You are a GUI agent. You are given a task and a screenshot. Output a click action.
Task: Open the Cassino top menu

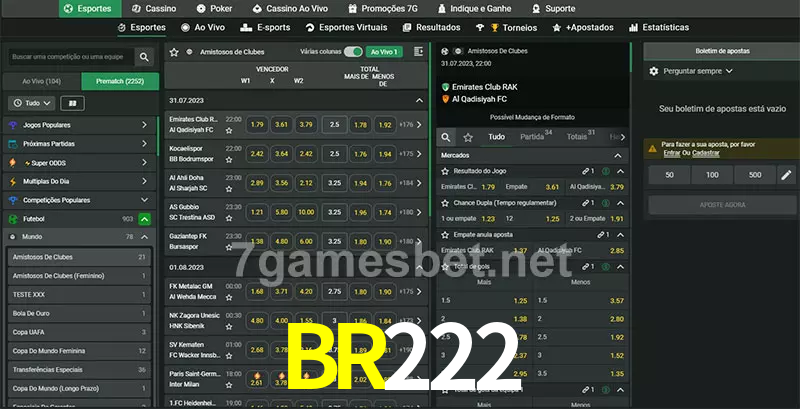pos(154,9)
